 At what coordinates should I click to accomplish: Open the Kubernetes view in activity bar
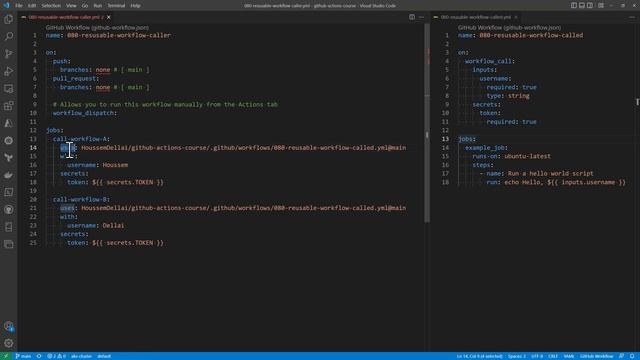coord(9,140)
